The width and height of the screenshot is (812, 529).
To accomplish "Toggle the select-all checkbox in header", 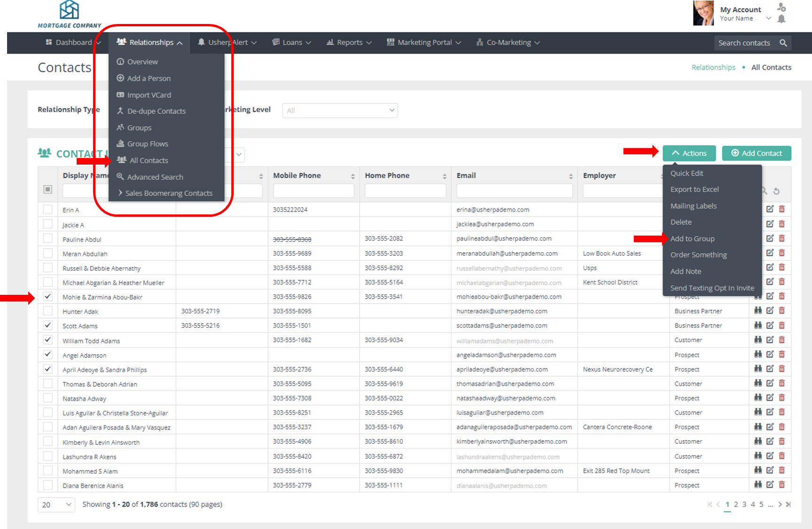I will pyautogui.click(x=47, y=189).
